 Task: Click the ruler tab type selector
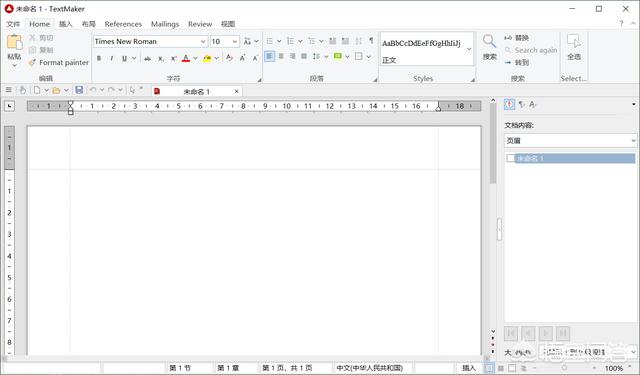pos(9,106)
